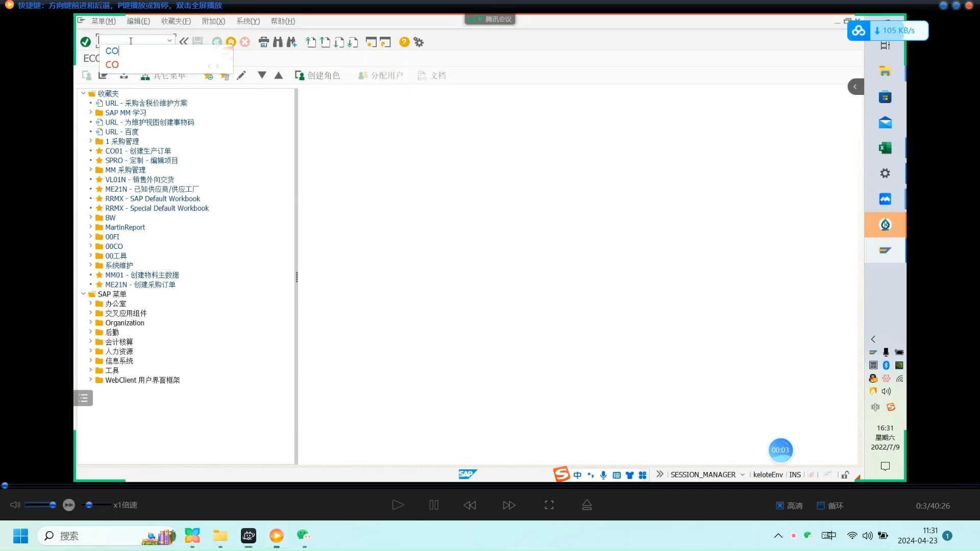Click the red Cancel icon
Image resolution: width=980 pixels, height=551 pixels.
pyautogui.click(x=245, y=42)
